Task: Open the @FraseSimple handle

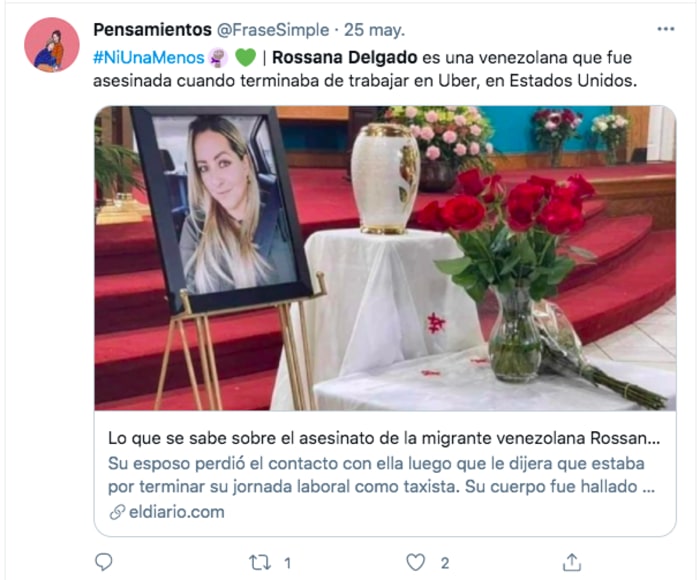Action: click(x=273, y=30)
